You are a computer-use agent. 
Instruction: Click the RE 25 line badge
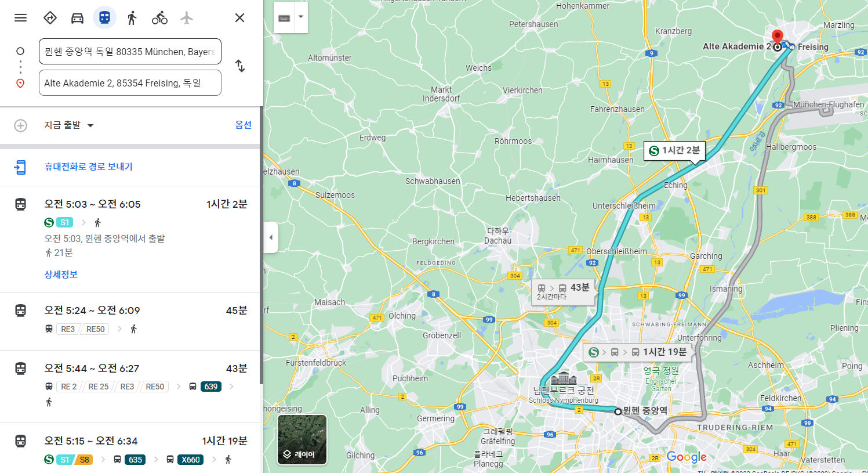99,387
